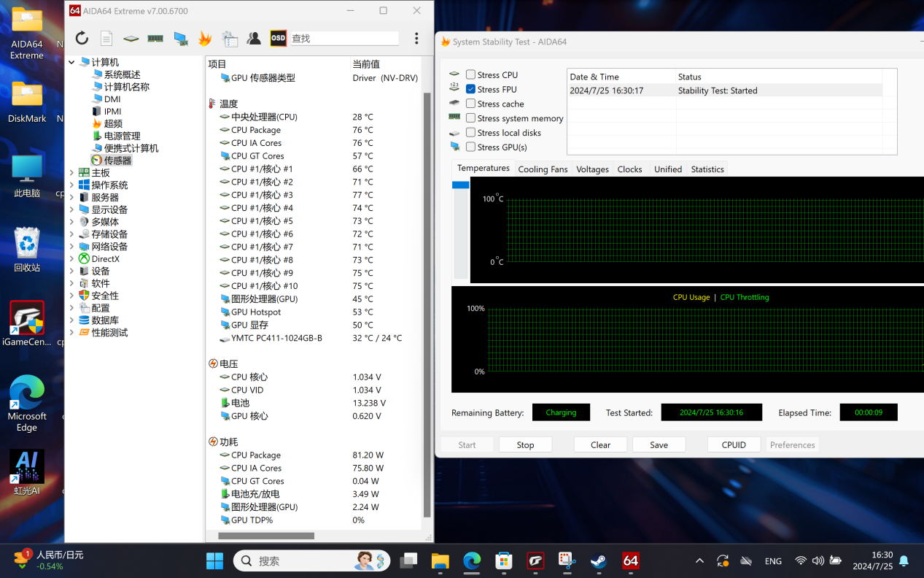The image size is (924, 578).
Task: Open File Explorer from the taskbar
Action: (440, 560)
